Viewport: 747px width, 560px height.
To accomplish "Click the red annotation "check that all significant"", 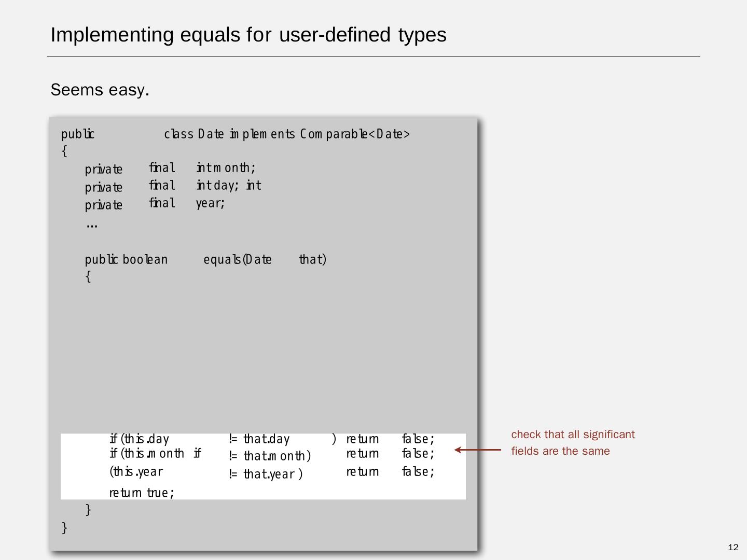I will [573, 435].
